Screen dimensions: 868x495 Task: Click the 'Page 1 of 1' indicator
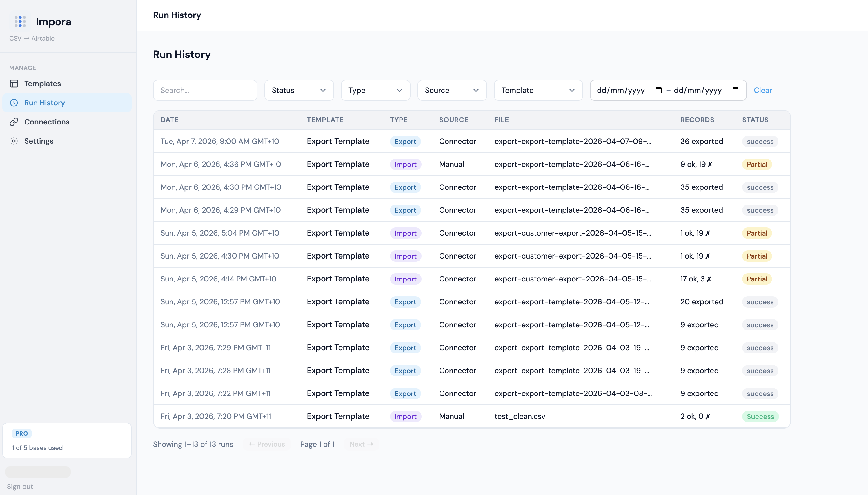[317, 444]
